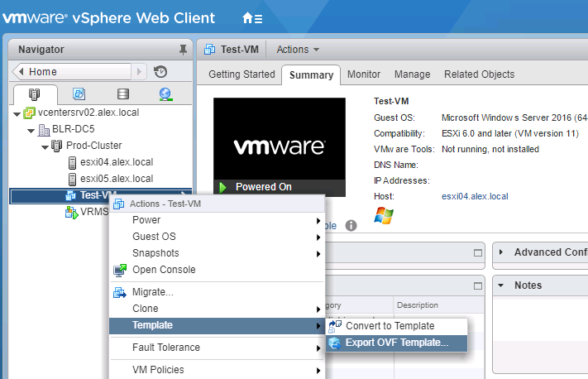Collapse the vcentersrv02.alex.local tree node
Screen dimensions: 588x379
pyautogui.click(x=17, y=113)
